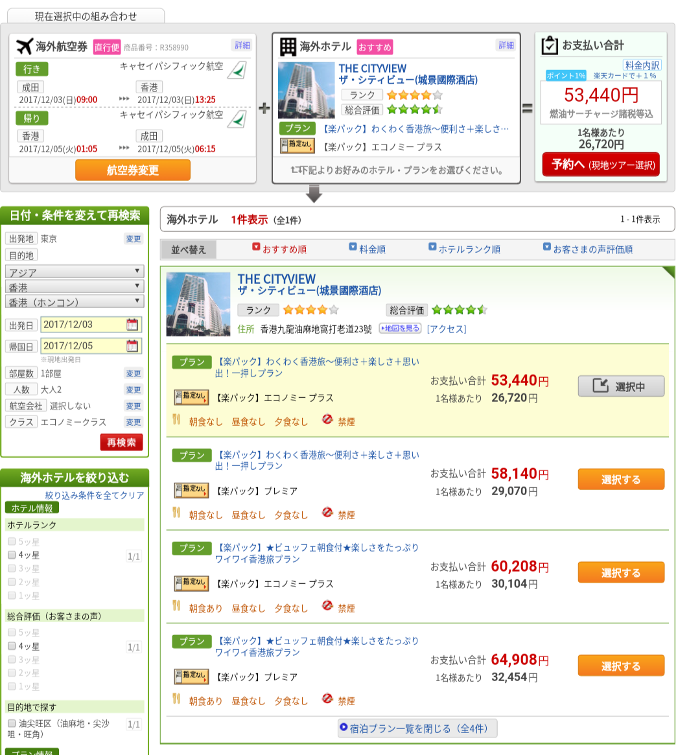Image resolution: width=700 pixels, height=755 pixels.
Task: Open the 香港（ホンコン） city dropdown
Action: click(75, 301)
